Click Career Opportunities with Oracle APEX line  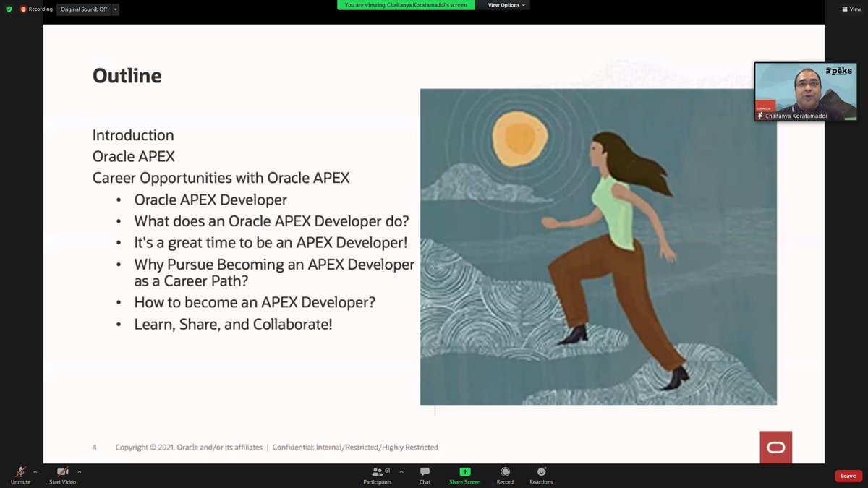click(x=221, y=178)
